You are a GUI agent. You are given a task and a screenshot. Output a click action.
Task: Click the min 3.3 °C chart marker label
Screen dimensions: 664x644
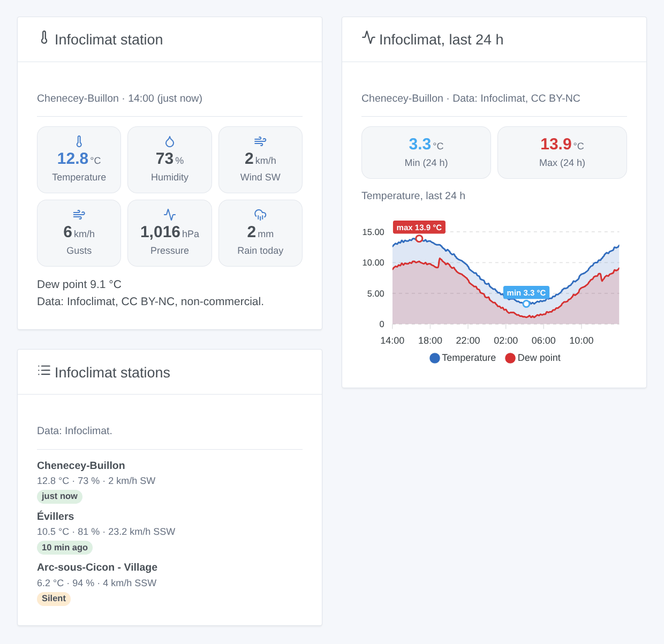pyautogui.click(x=526, y=293)
